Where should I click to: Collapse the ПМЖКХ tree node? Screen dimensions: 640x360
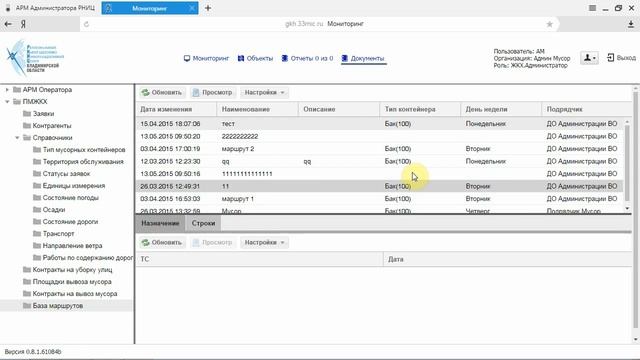coord(7,102)
